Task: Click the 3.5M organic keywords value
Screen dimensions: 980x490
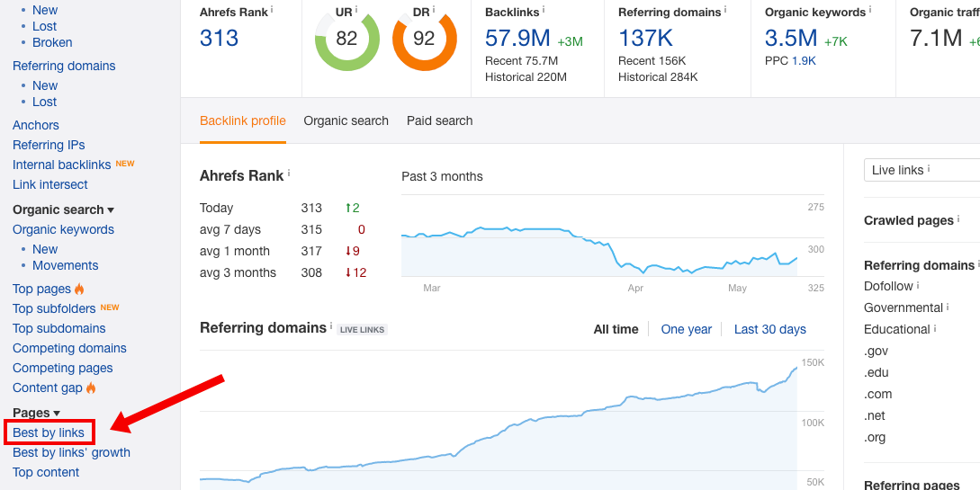Action: [791, 39]
